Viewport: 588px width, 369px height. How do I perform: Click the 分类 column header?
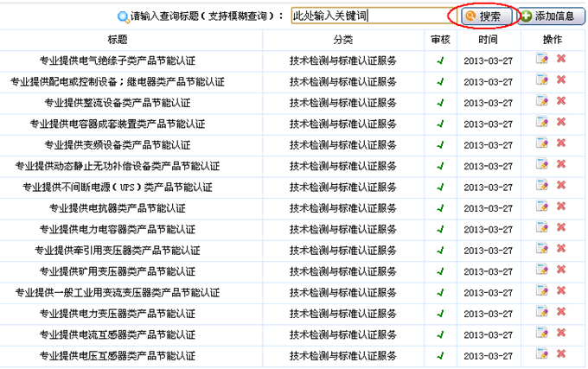(x=342, y=40)
